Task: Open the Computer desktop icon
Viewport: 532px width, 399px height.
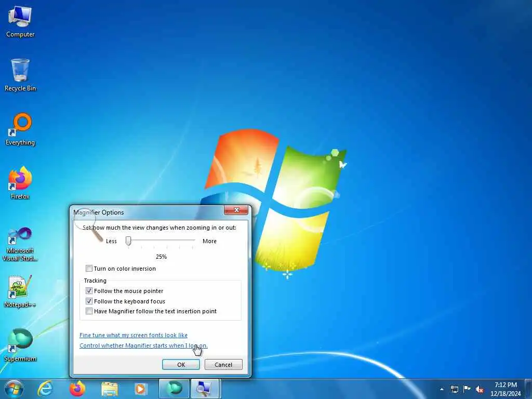Action: click(20, 21)
